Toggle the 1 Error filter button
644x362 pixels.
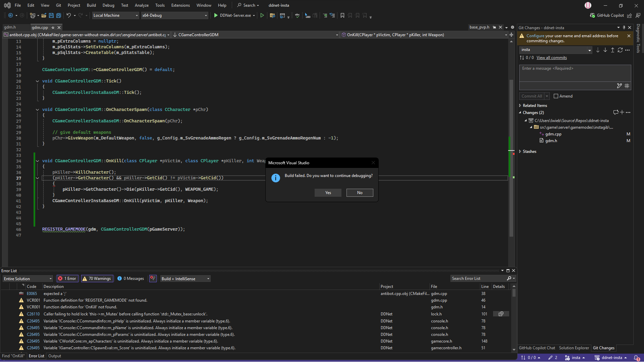(67, 279)
